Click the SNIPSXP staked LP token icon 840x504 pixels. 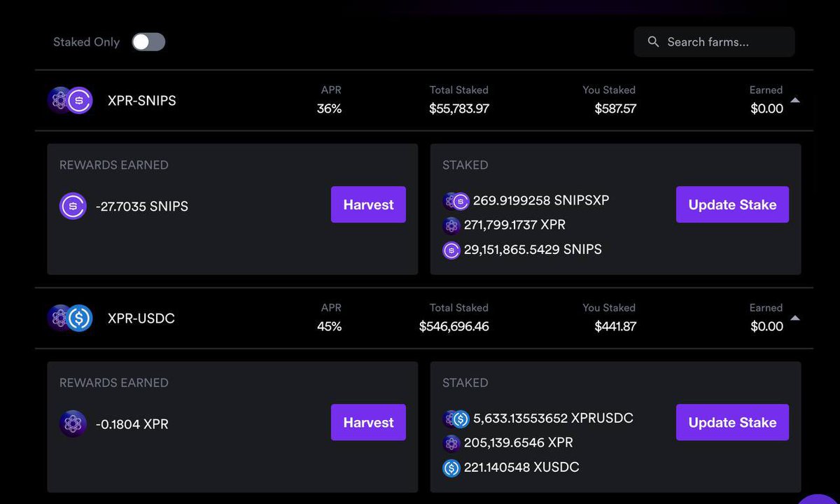click(x=456, y=201)
